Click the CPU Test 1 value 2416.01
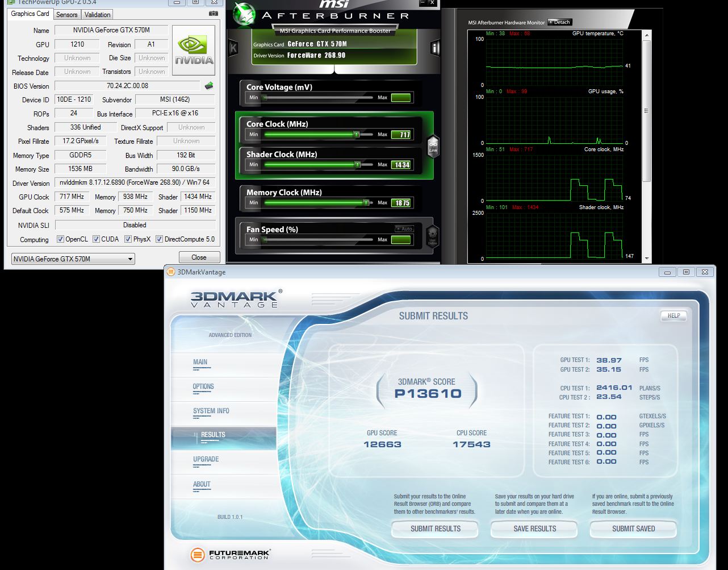The width and height of the screenshot is (728, 570). (614, 388)
